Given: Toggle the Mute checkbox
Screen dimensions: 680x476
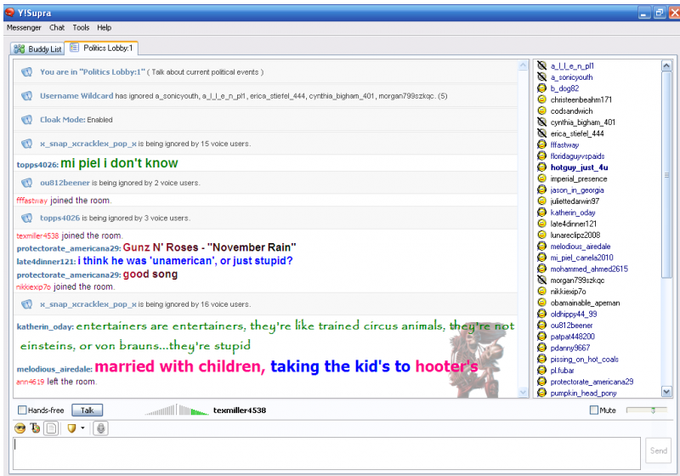Looking at the screenshot, I should [594, 410].
